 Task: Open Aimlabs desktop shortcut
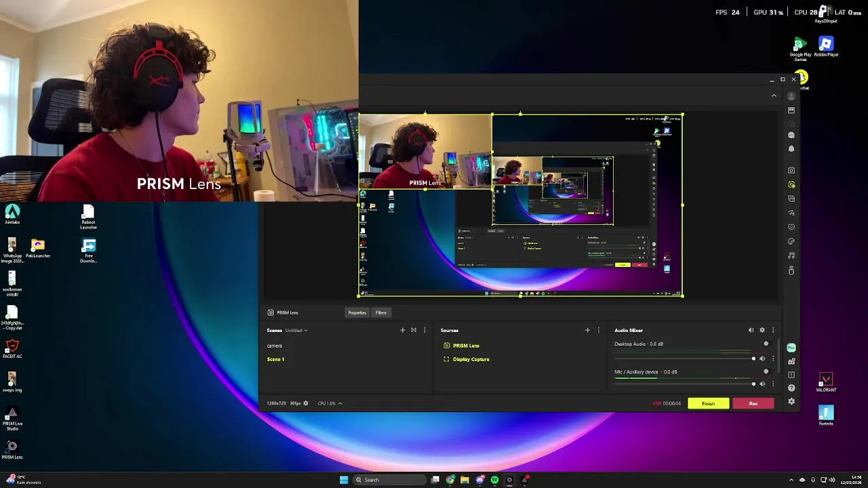tap(12, 215)
